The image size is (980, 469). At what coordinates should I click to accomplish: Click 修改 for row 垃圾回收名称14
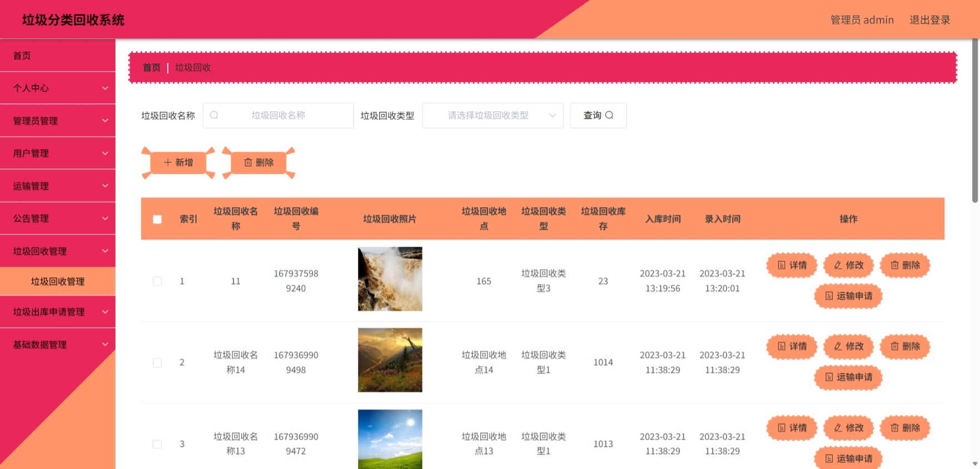pos(848,346)
